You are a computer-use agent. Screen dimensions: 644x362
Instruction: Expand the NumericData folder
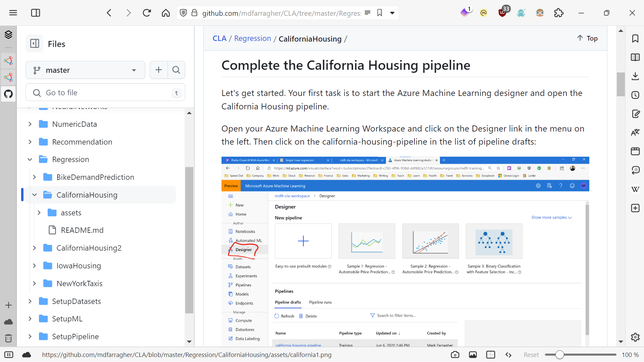(x=30, y=124)
